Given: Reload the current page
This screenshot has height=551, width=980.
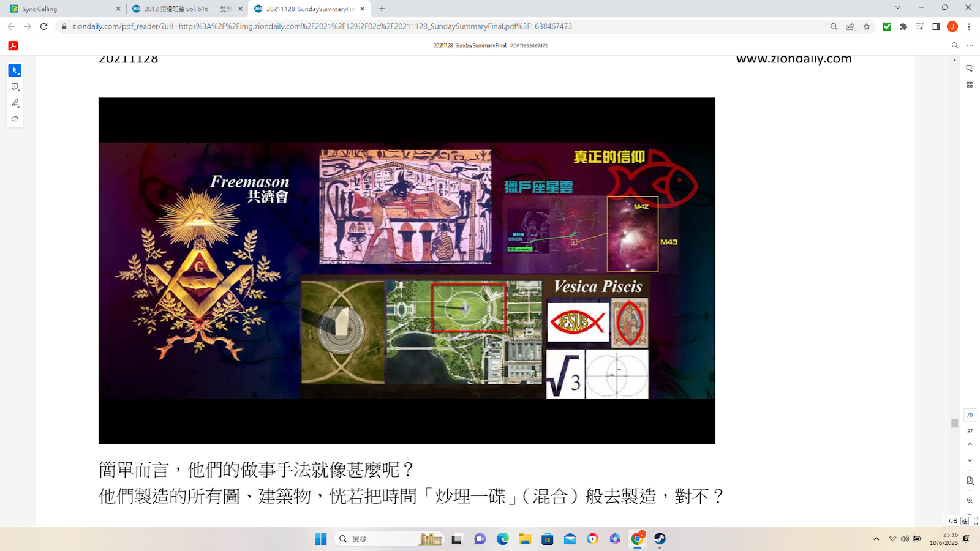Looking at the screenshot, I should (x=44, y=26).
